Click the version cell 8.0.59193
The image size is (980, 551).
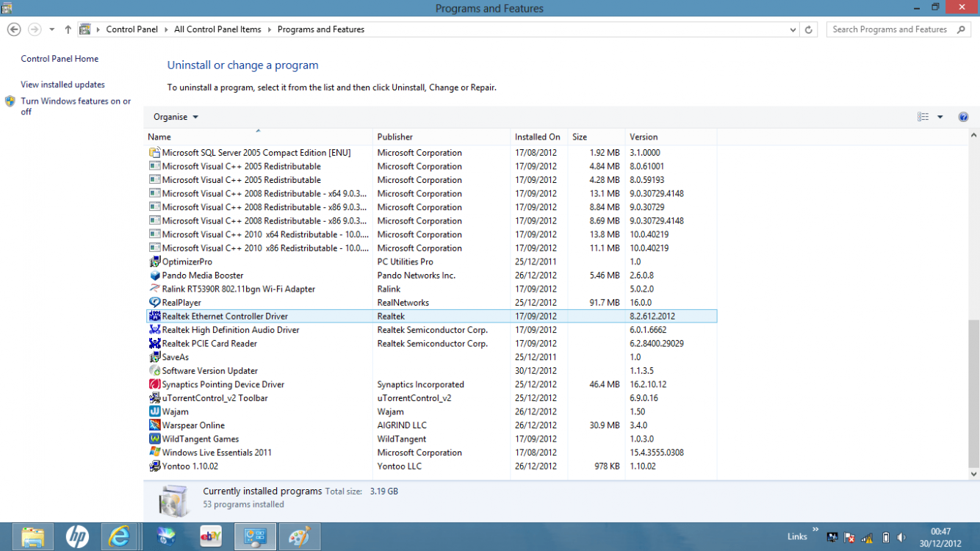click(x=646, y=180)
